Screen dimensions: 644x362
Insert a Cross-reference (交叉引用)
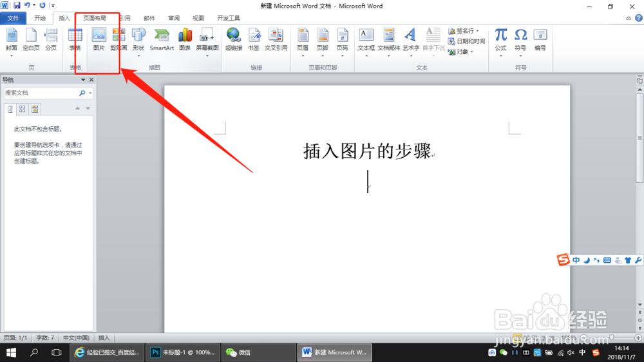[x=276, y=40]
